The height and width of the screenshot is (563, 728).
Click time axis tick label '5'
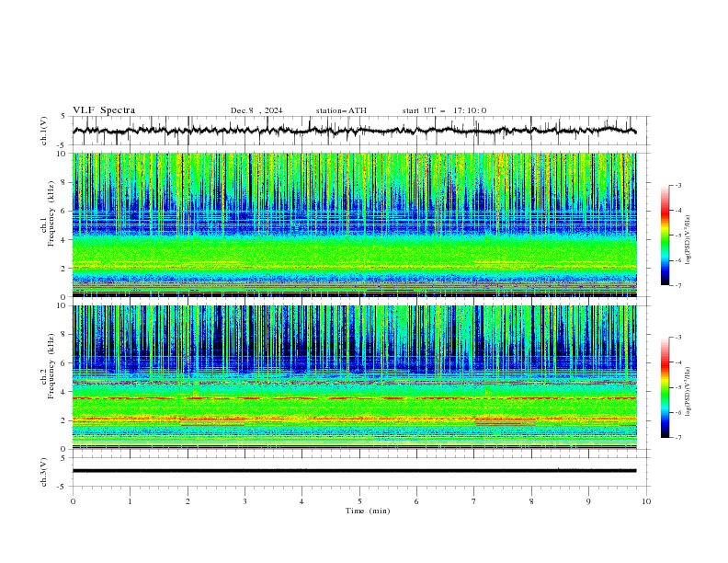click(x=359, y=501)
